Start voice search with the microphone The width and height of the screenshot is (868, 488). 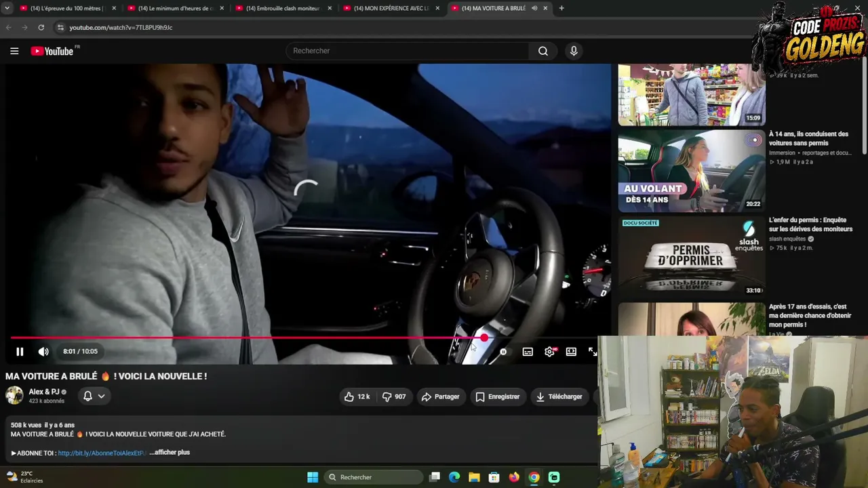coord(574,51)
